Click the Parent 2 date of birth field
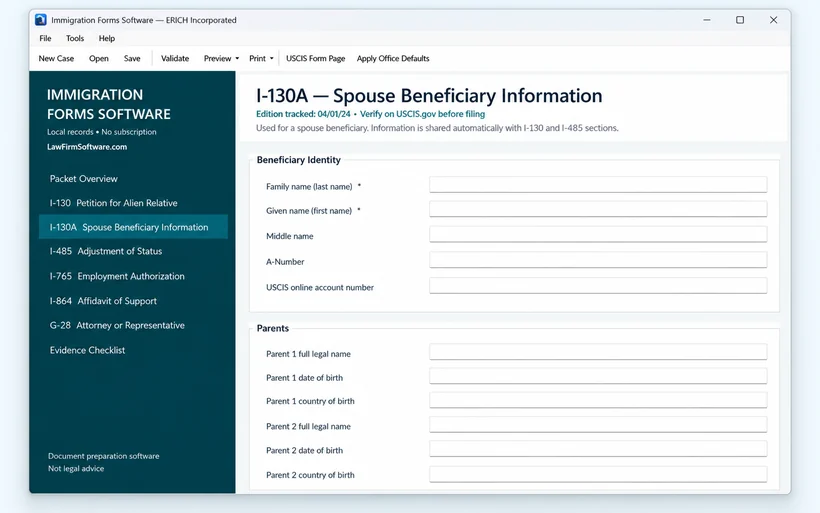 pyautogui.click(x=598, y=449)
